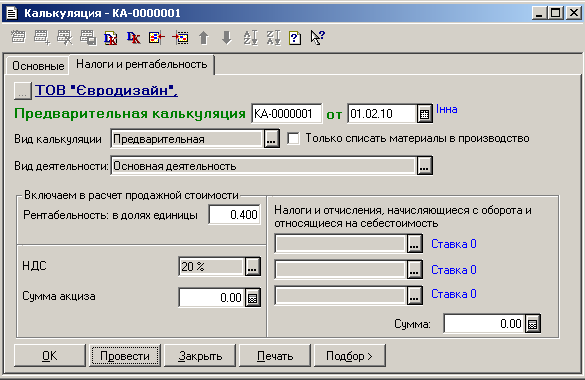The height and width of the screenshot is (380, 585).
Task: Minimize the Калькуляция window
Action: (539, 13)
